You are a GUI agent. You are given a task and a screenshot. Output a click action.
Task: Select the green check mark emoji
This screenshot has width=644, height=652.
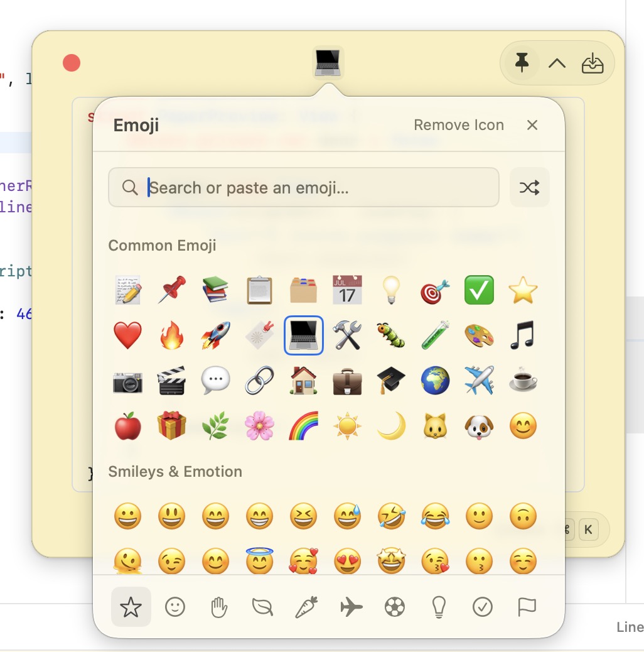(479, 290)
